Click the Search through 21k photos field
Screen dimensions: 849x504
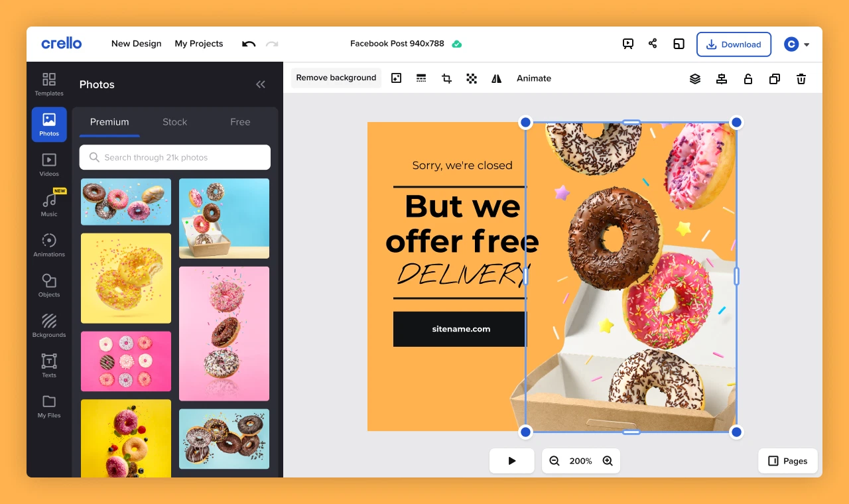pyautogui.click(x=175, y=157)
